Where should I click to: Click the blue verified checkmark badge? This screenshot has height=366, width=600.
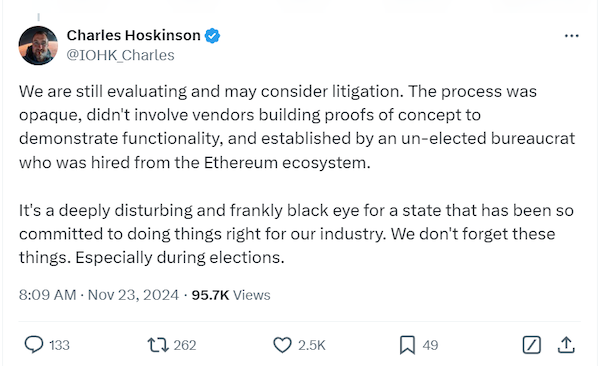pyautogui.click(x=212, y=36)
